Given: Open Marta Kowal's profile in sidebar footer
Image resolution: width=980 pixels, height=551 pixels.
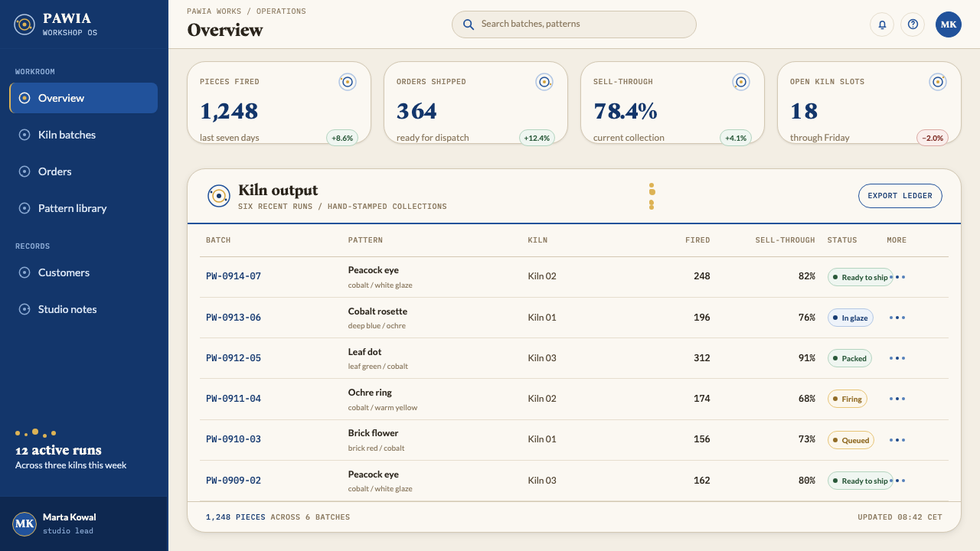Looking at the screenshot, I should (x=83, y=523).
